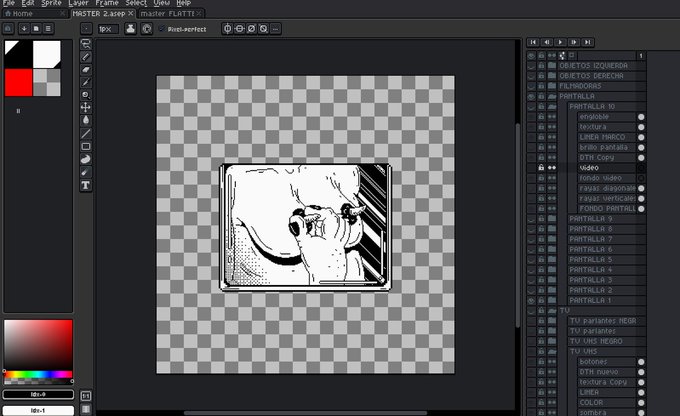The height and width of the screenshot is (416, 680).
Task: Select the Eraser tool
Action: (x=86, y=69)
